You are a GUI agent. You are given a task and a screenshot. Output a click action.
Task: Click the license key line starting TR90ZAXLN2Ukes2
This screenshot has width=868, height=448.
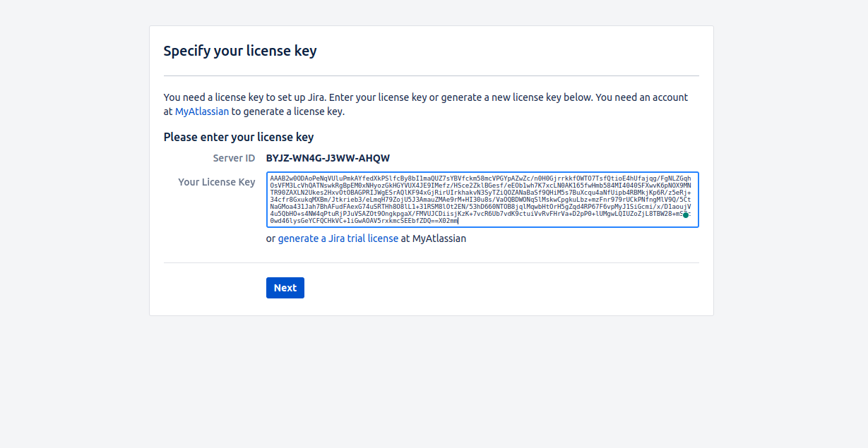(x=480, y=193)
